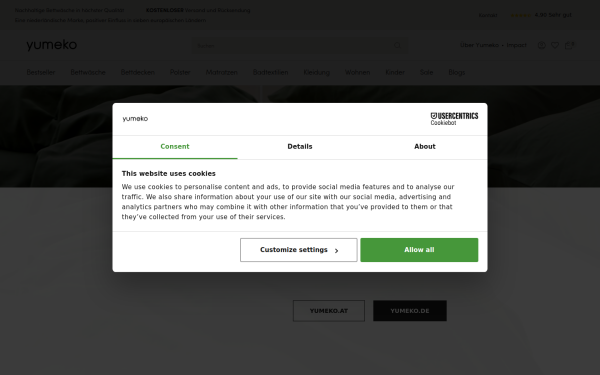The width and height of the screenshot is (600, 375).
Task: Click the star rating 4.90 Sehr gut
Action: pyautogui.click(x=541, y=15)
